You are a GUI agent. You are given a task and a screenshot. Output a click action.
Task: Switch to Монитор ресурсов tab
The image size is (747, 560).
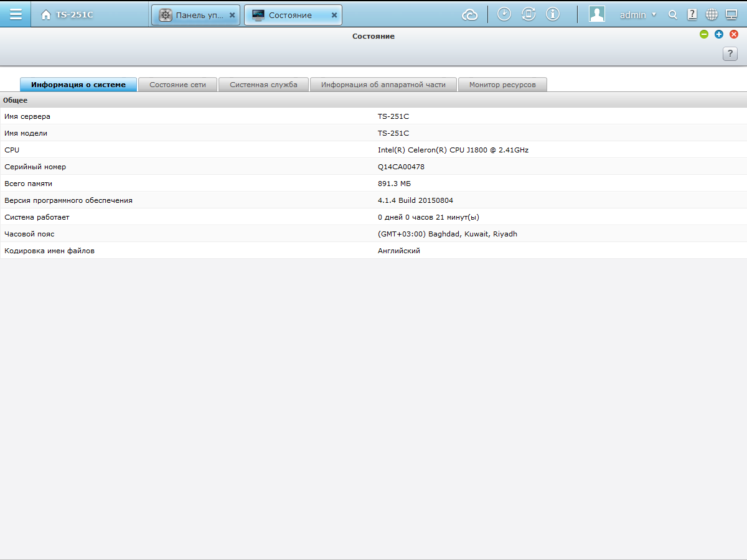(x=502, y=85)
